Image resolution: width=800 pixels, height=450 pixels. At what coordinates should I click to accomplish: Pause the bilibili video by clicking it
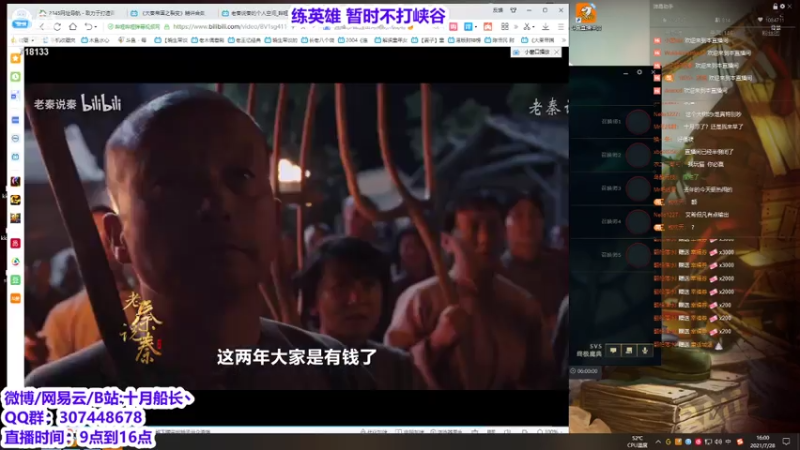296,236
